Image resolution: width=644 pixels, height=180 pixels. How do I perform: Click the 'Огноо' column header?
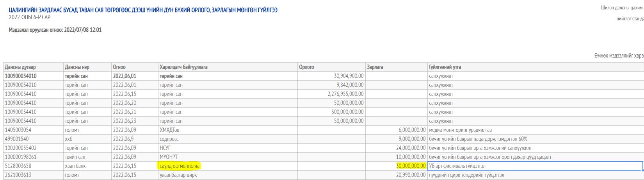click(x=119, y=67)
